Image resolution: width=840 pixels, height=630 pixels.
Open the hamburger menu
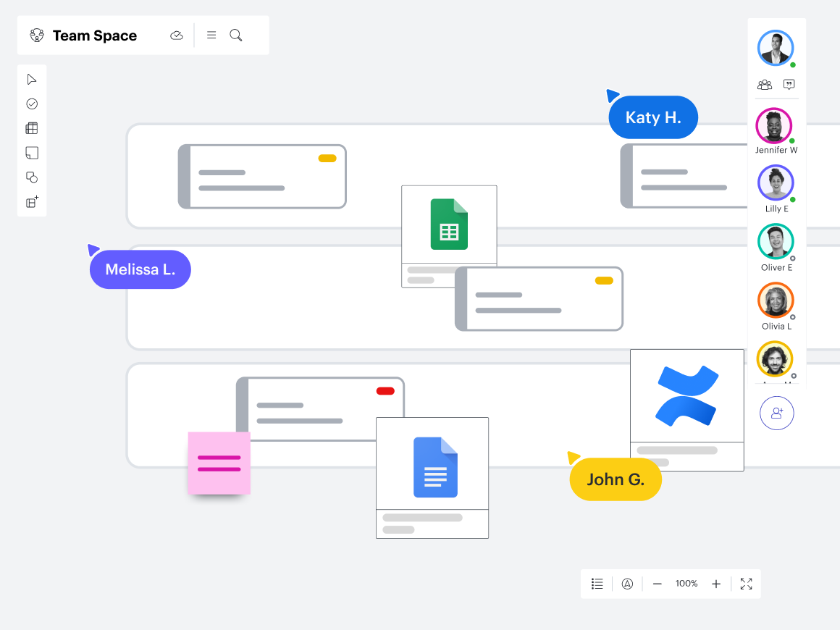pos(211,35)
